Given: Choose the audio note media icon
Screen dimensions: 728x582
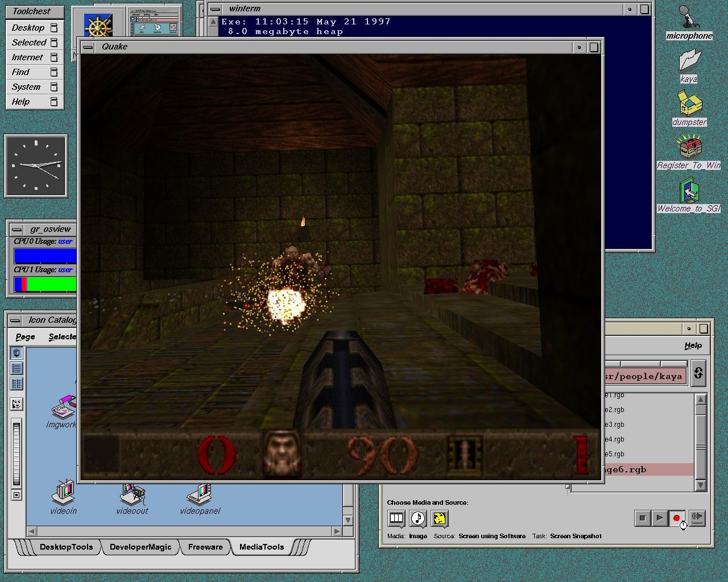Looking at the screenshot, I should click(x=418, y=518).
